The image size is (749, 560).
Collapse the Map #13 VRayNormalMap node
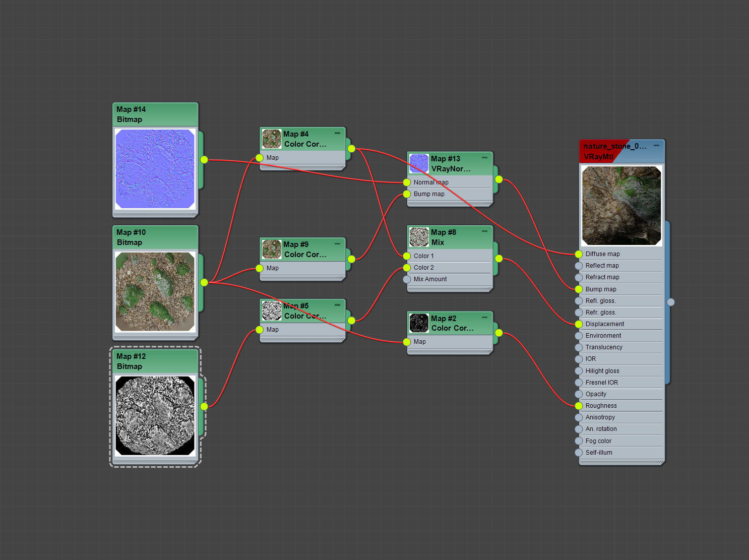tap(484, 158)
